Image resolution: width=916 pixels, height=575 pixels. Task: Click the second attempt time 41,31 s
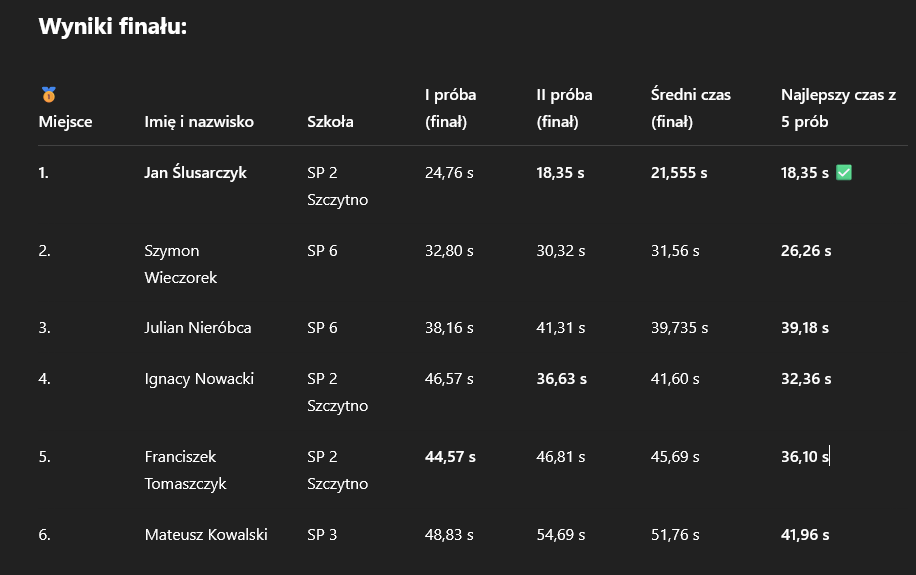[560, 328]
